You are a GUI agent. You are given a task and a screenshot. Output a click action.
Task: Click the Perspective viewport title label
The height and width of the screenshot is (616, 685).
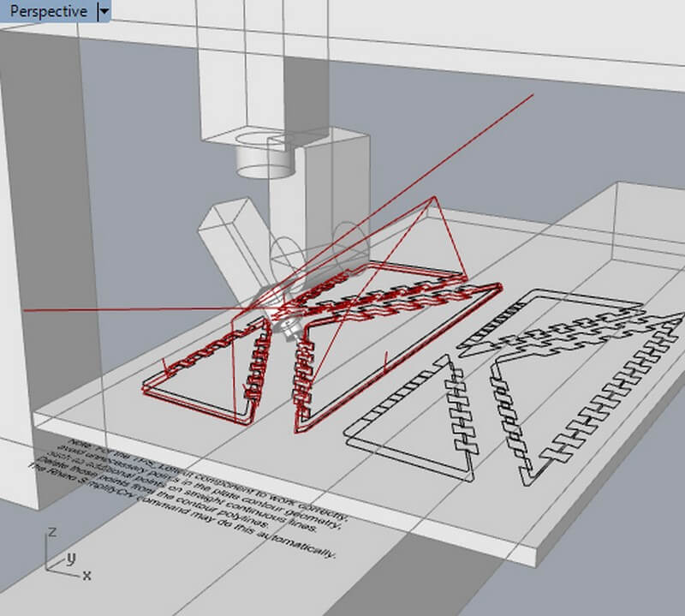[x=48, y=11]
